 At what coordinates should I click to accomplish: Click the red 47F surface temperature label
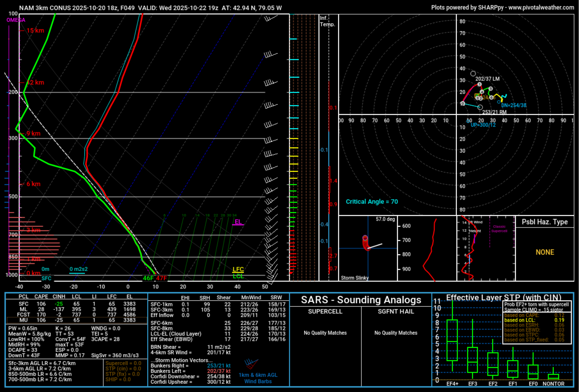(x=161, y=278)
